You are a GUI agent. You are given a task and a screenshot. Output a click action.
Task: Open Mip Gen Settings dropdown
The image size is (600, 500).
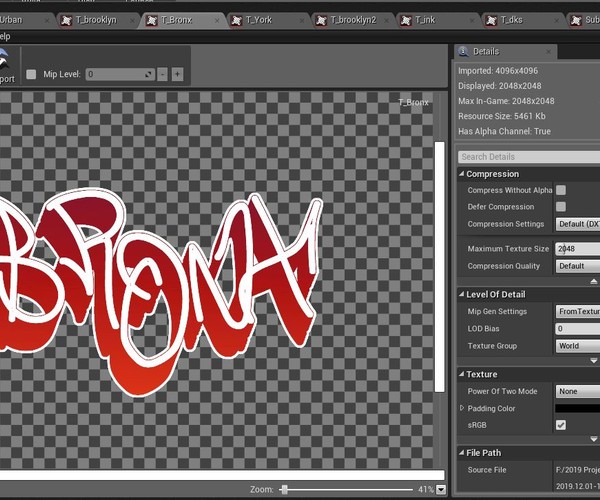pyautogui.click(x=578, y=311)
